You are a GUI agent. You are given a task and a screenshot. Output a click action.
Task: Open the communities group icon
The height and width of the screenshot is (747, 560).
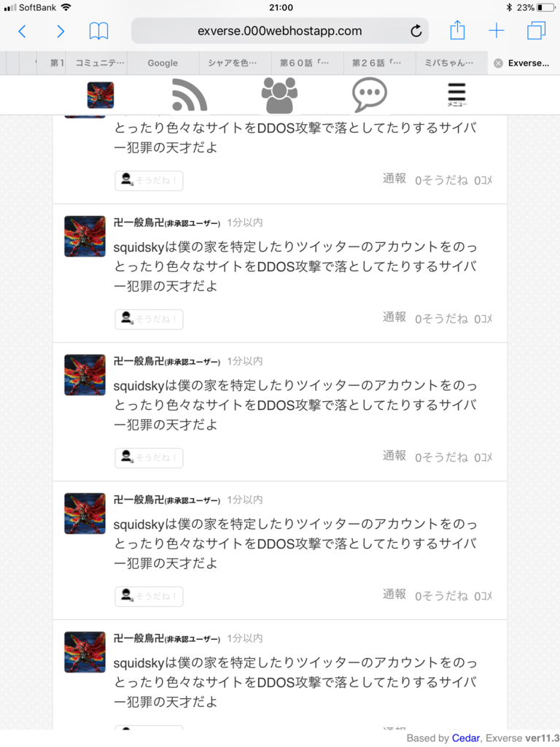point(279,95)
